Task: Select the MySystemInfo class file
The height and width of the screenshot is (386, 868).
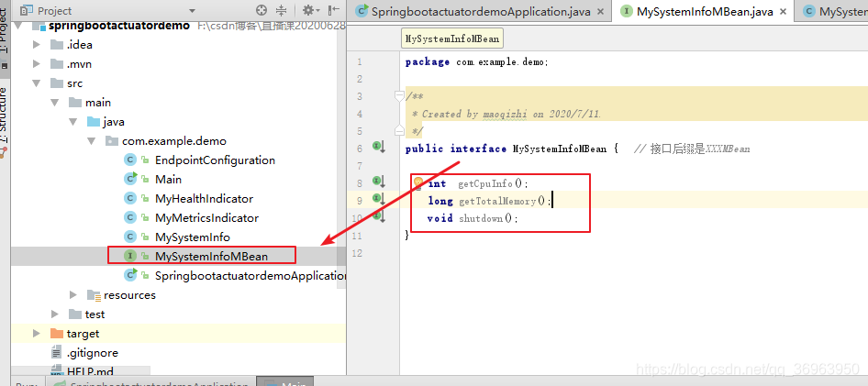Action: click(192, 237)
